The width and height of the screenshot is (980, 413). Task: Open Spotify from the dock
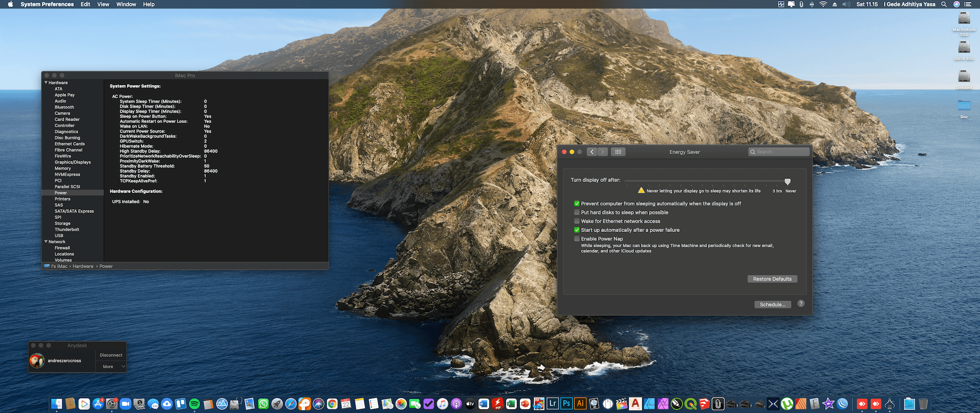[194, 404]
